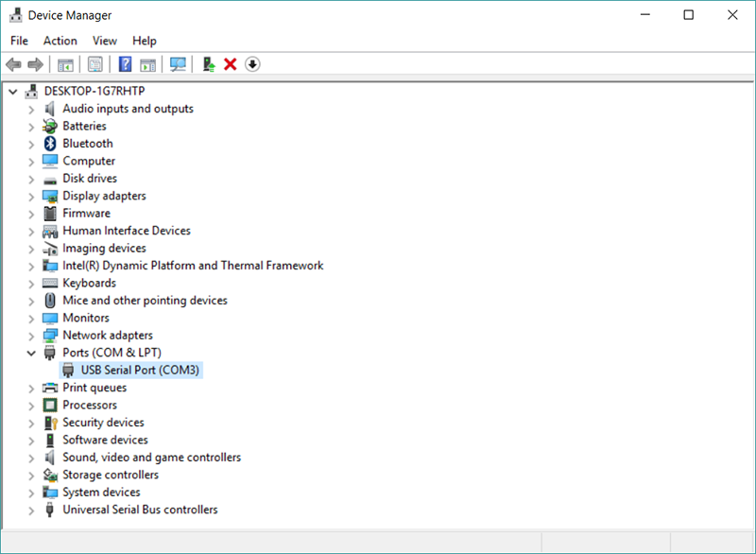The image size is (756, 554).
Task: Expand the Bluetooth category
Action: coord(31,144)
